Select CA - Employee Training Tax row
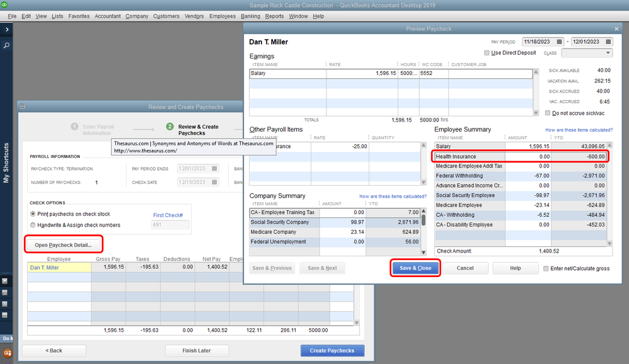This screenshot has height=364, width=629. tap(335, 212)
